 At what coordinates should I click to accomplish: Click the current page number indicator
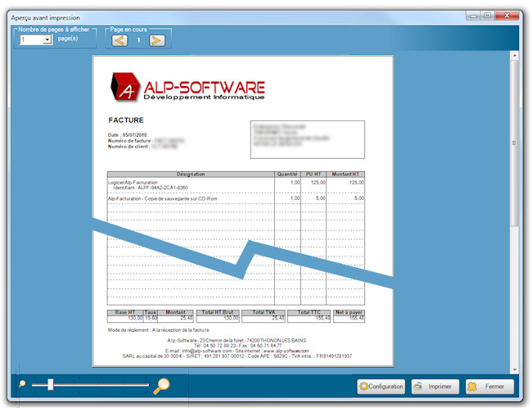[138, 40]
